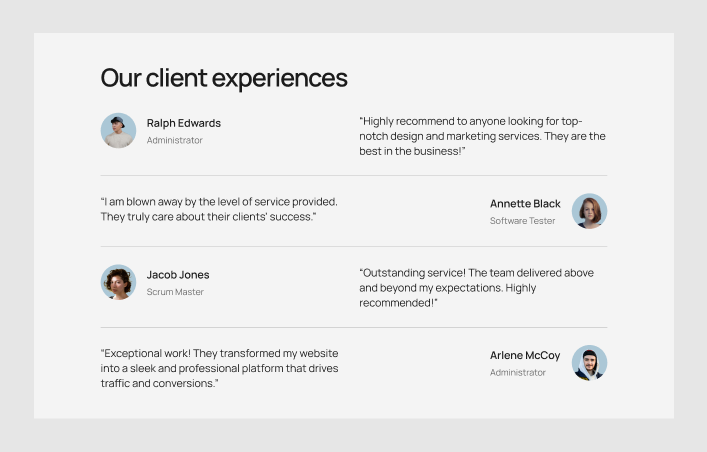707x452 pixels.
Task: Click Annette Black's avatar photo
Action: [589, 211]
